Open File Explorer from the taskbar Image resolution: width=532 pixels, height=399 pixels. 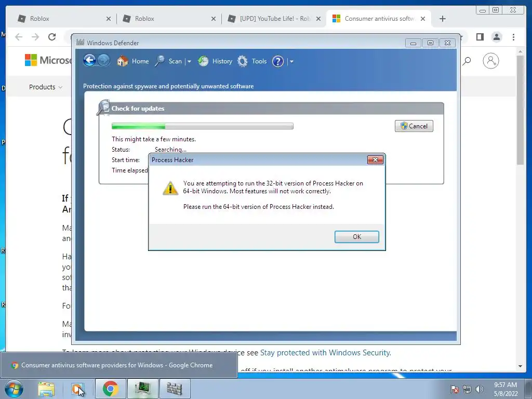tap(46, 389)
